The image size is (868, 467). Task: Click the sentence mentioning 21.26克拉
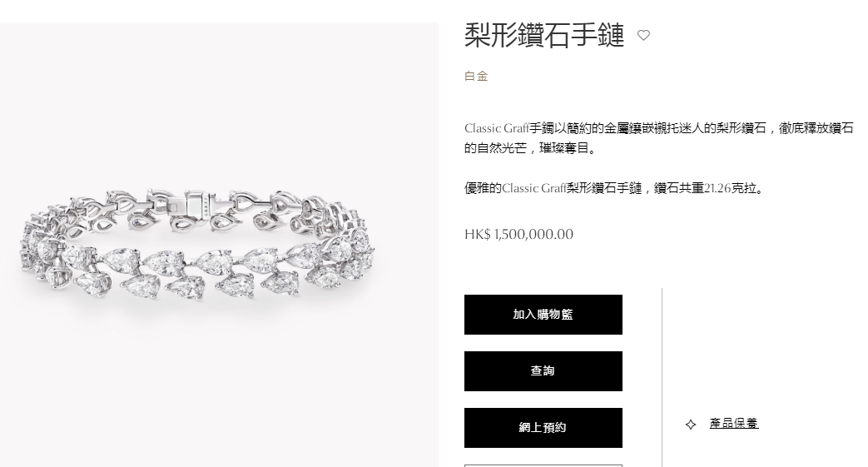(x=615, y=188)
